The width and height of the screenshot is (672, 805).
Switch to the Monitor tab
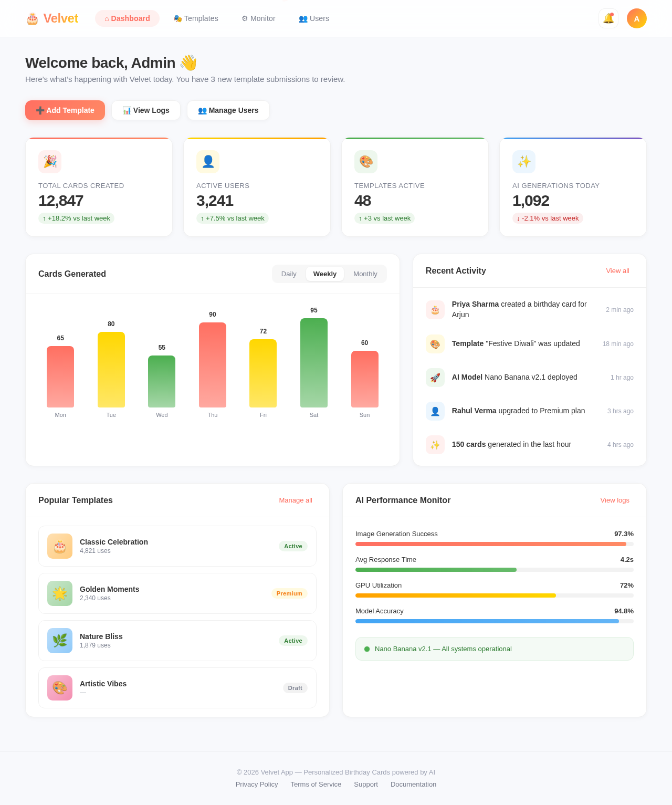258,18
